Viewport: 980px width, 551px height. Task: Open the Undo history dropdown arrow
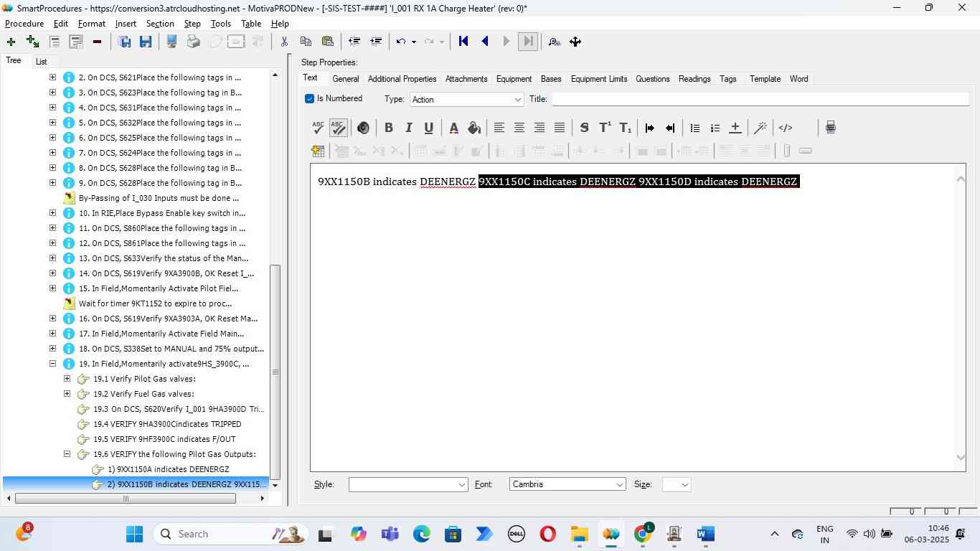pos(414,42)
